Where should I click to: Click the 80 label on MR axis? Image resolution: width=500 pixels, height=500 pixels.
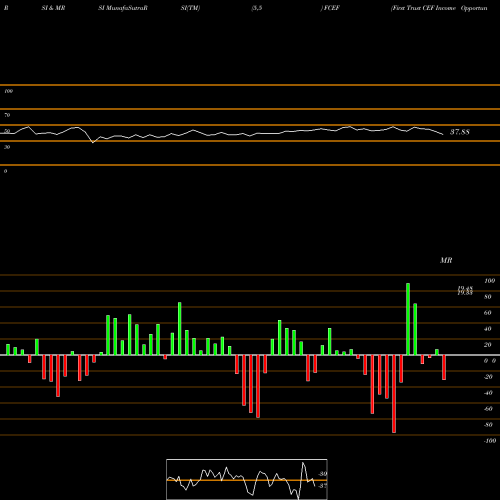coord(488,297)
